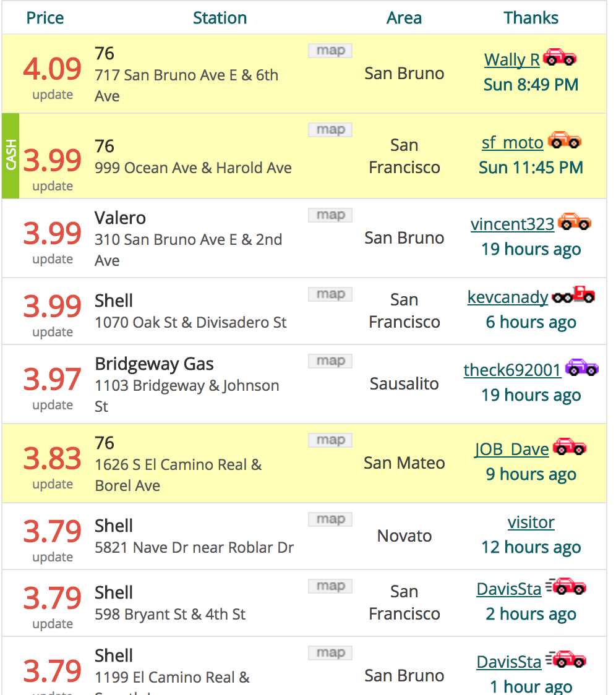Click speeding car icon in San Bruno DavisSta row

566,660
